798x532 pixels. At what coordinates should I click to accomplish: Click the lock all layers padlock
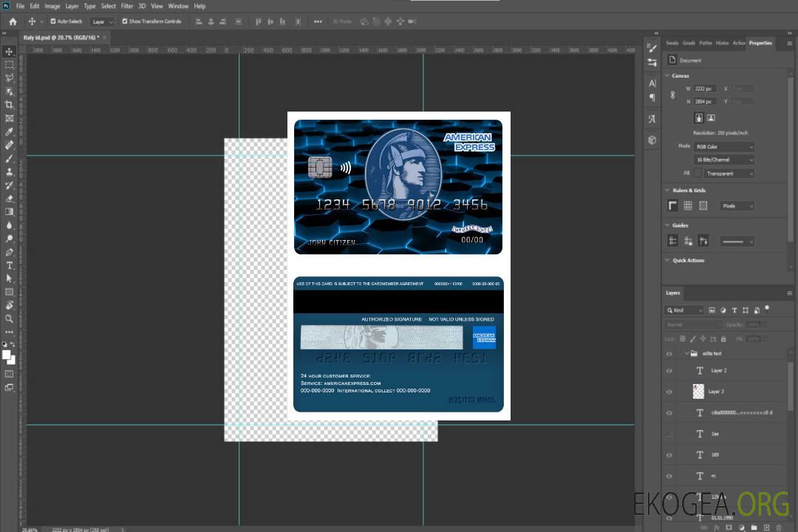pyautogui.click(x=723, y=339)
